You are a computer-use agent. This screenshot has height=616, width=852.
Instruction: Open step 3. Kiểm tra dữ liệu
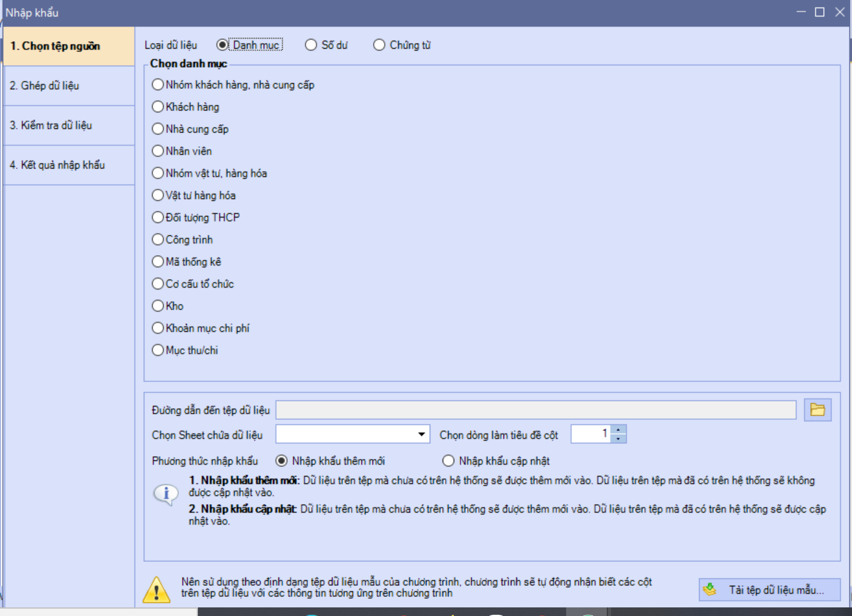(69, 125)
